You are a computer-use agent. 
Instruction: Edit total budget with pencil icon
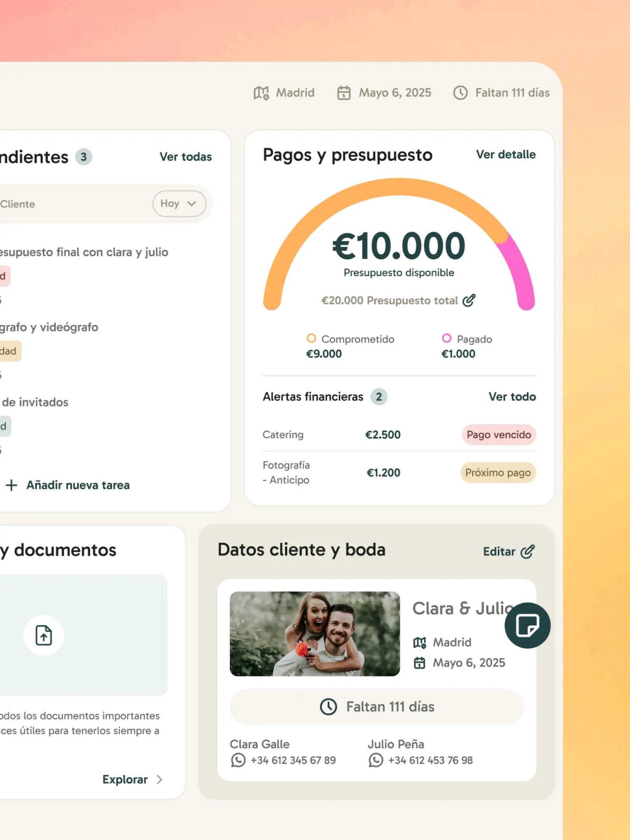tap(469, 301)
